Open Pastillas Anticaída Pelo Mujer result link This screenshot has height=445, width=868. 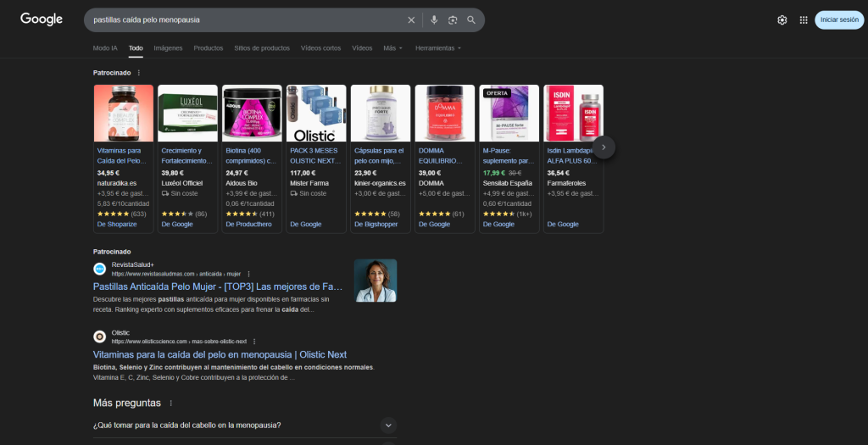pyautogui.click(x=217, y=286)
